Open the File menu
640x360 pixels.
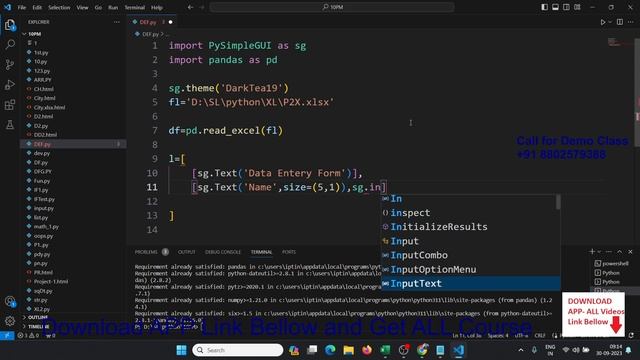tap(22, 7)
